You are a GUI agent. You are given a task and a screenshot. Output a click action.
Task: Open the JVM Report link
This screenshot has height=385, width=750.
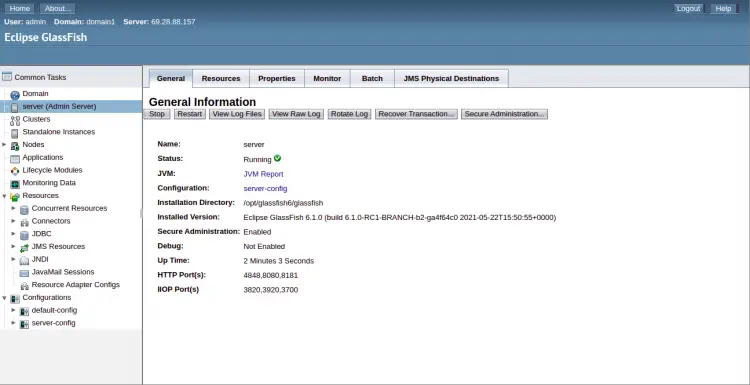click(263, 174)
